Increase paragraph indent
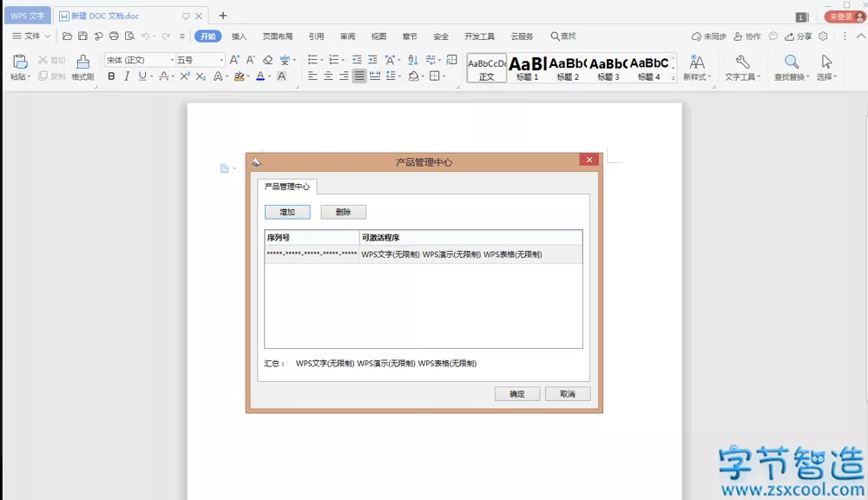 pos(372,60)
